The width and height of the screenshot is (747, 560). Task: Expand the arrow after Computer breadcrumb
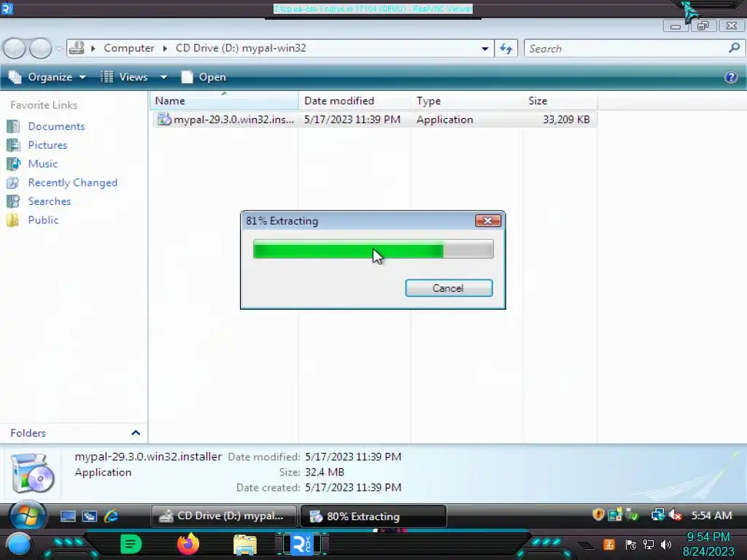[165, 48]
